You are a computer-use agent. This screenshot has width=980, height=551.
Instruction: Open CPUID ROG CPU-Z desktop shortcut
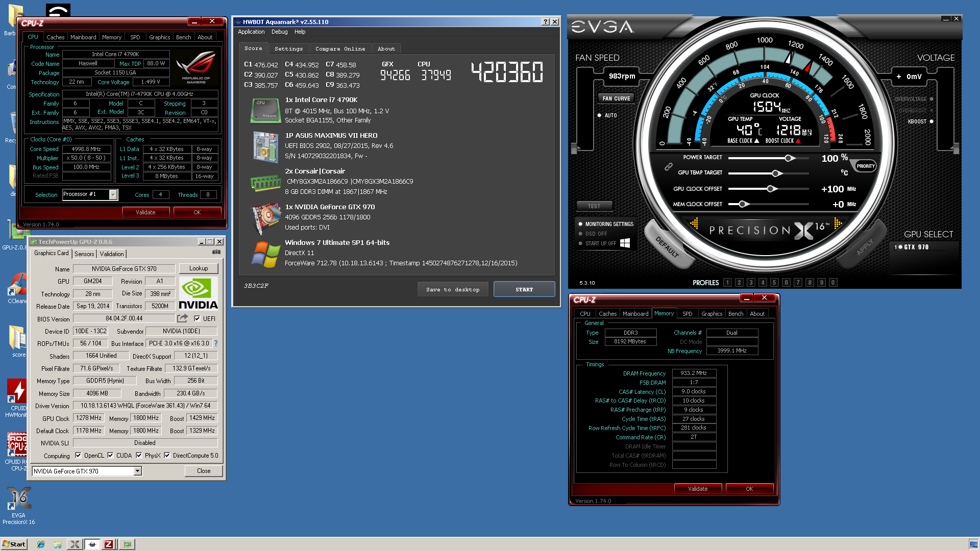(17, 452)
